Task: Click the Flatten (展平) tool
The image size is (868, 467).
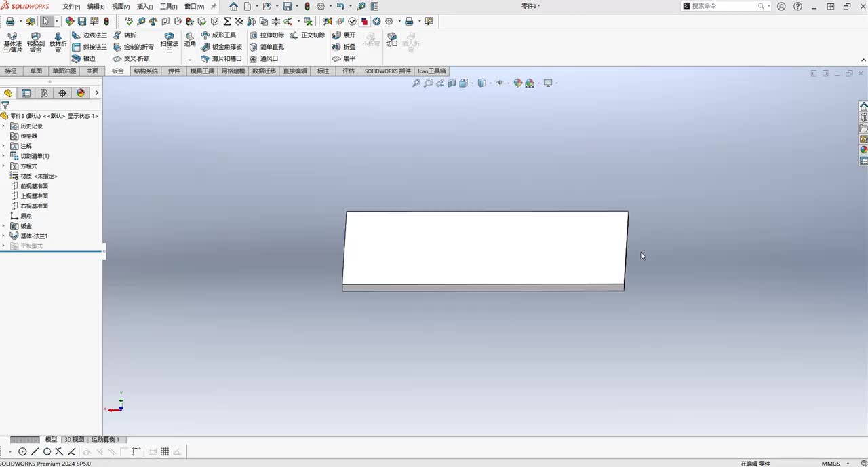Action: [x=344, y=58]
